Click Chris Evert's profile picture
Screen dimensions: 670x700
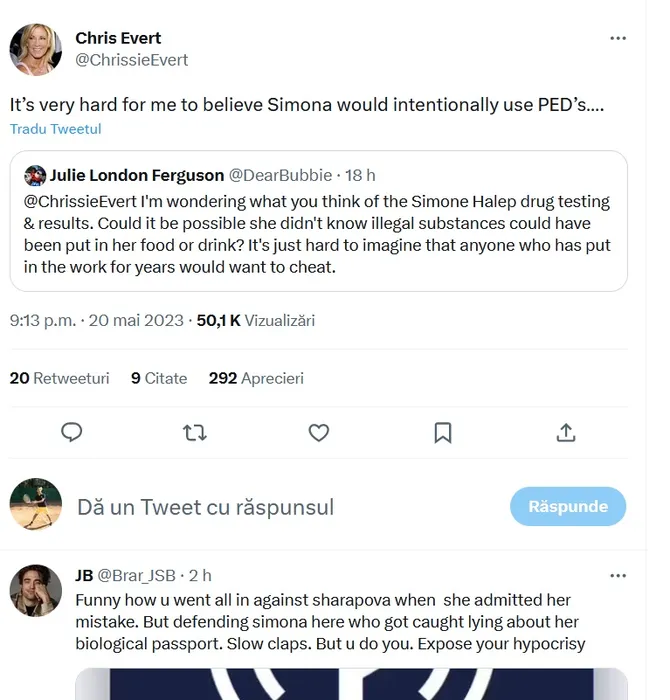36,49
